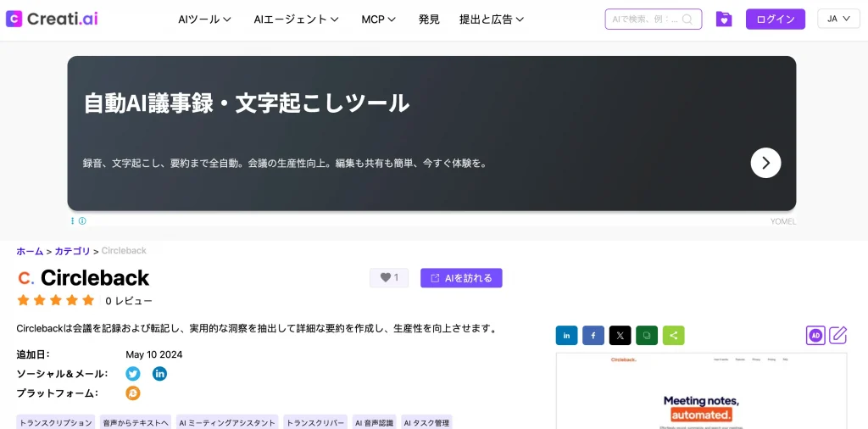Click the ad banner arrow button
This screenshot has height=429, width=868.
(x=765, y=163)
